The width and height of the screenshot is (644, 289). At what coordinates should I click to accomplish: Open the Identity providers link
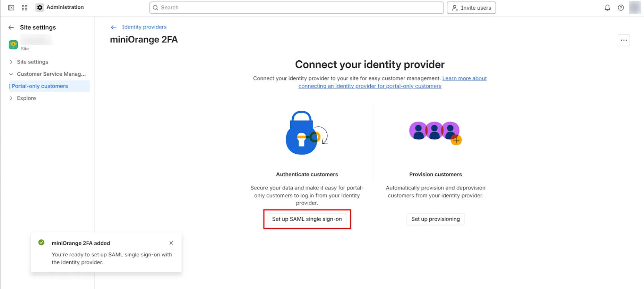pyautogui.click(x=144, y=27)
